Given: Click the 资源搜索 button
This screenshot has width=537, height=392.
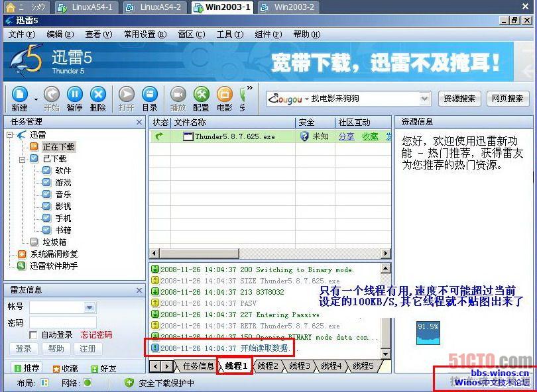Looking at the screenshot, I should pos(459,99).
